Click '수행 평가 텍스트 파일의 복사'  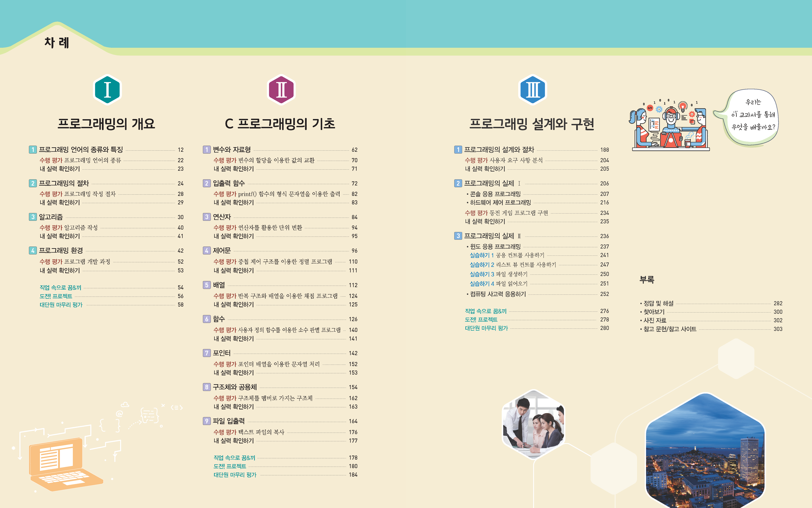249,432
